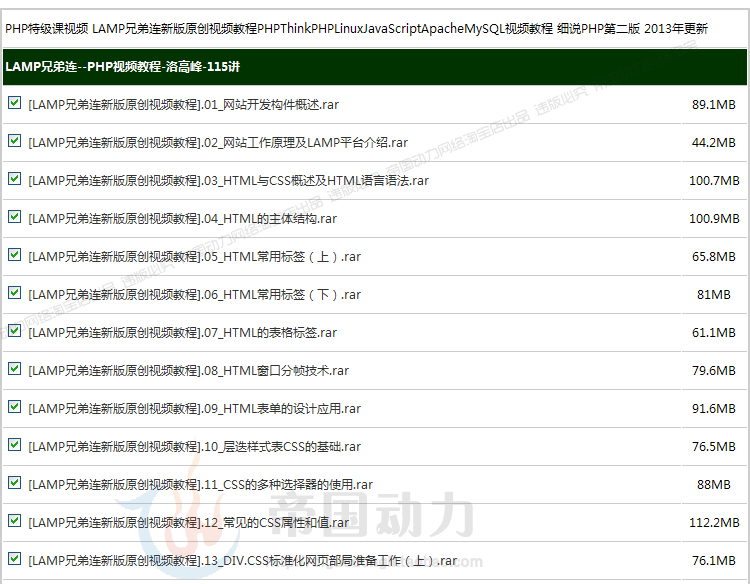This screenshot has height=584, width=750.
Task: Uncheck the 10_层迭样式表CSS的基础.rar checkbox
Action: pos(14,444)
